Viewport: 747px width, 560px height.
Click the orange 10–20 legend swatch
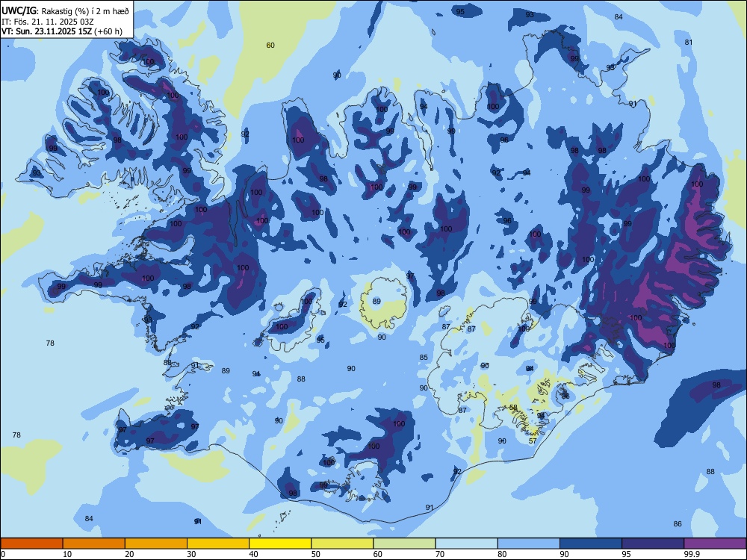[94, 544]
